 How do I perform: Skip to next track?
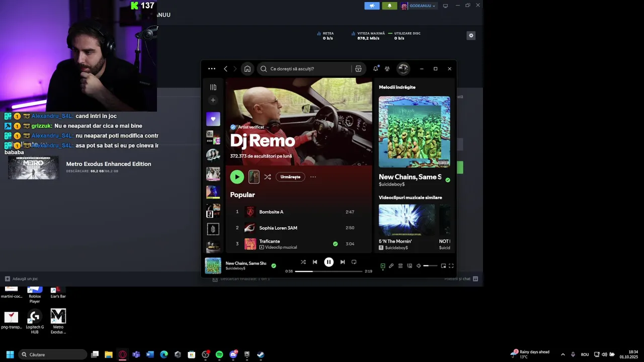pyautogui.click(x=342, y=262)
